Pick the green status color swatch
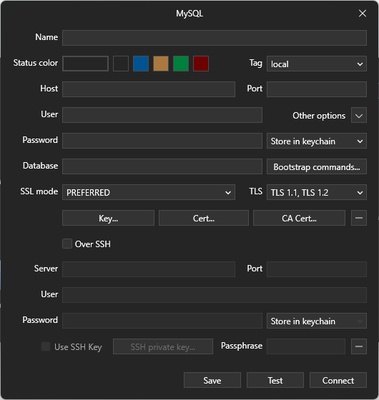Screen dimensions: 379x400 point(181,63)
